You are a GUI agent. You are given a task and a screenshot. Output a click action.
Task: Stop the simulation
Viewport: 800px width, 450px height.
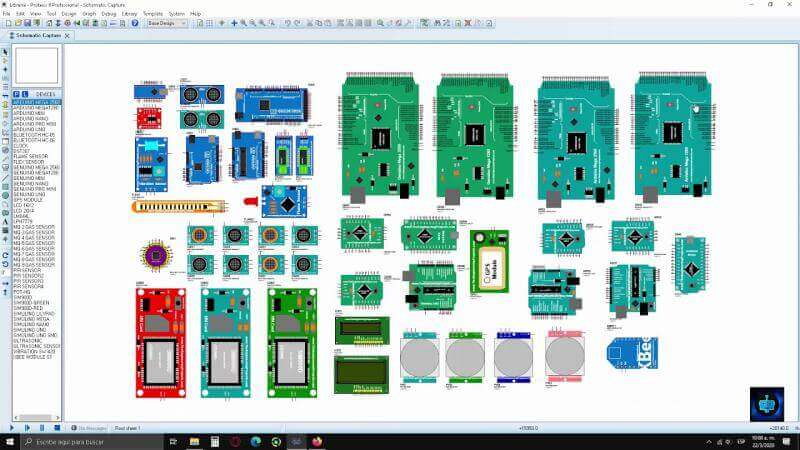[x=57, y=428]
